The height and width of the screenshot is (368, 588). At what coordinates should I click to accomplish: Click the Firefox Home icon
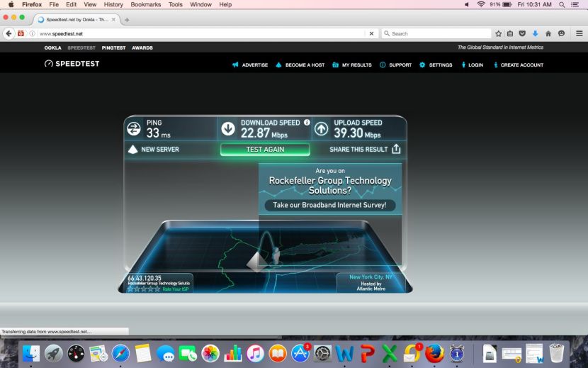pos(548,33)
